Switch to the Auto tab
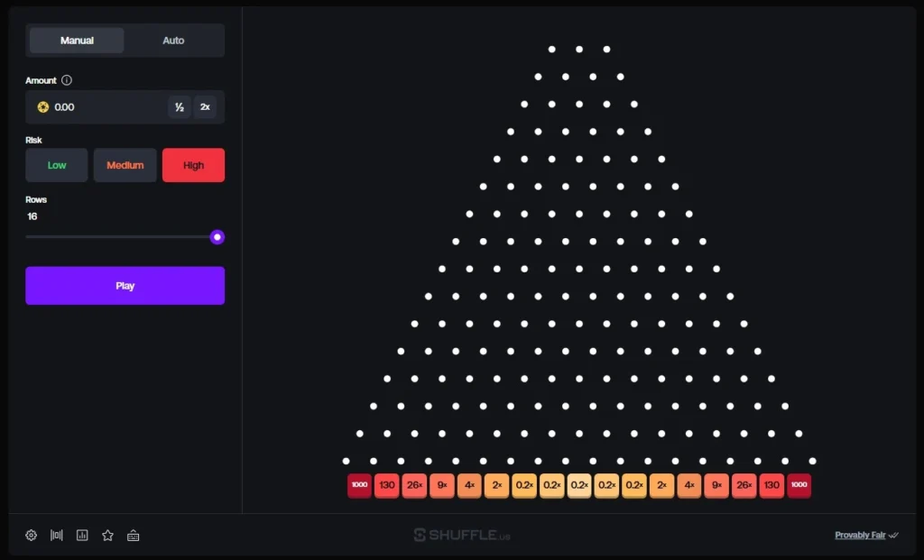Viewport: 924px width, 560px height. pyautogui.click(x=173, y=41)
